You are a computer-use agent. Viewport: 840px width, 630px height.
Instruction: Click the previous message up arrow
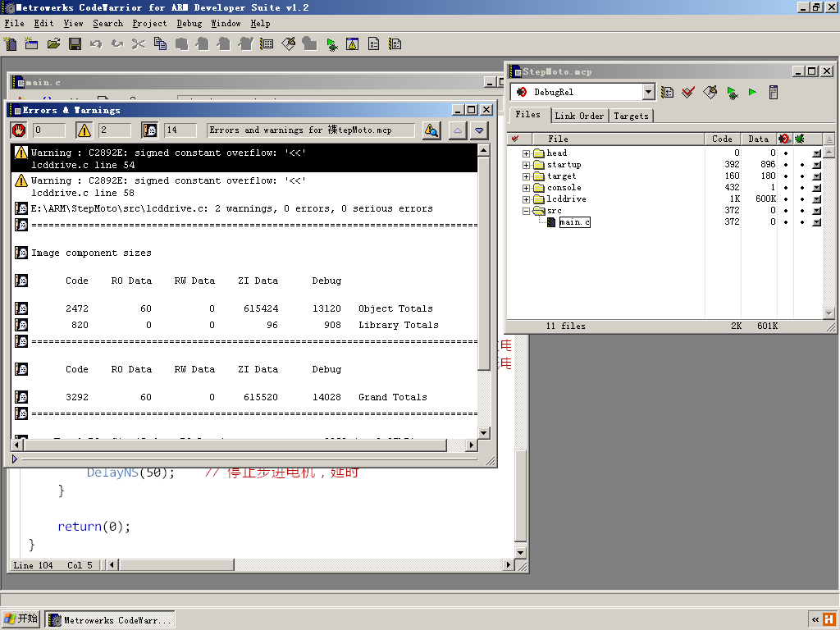[458, 130]
